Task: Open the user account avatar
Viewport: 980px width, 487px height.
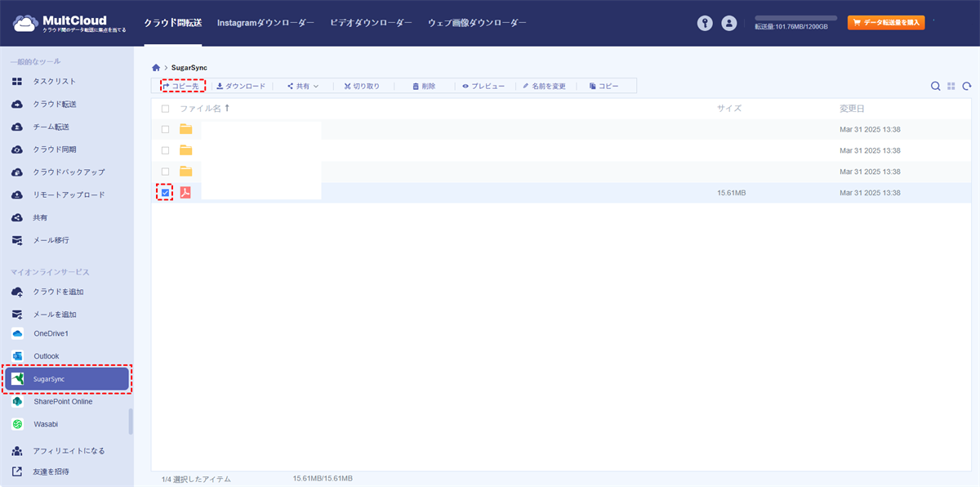Action: point(729,24)
